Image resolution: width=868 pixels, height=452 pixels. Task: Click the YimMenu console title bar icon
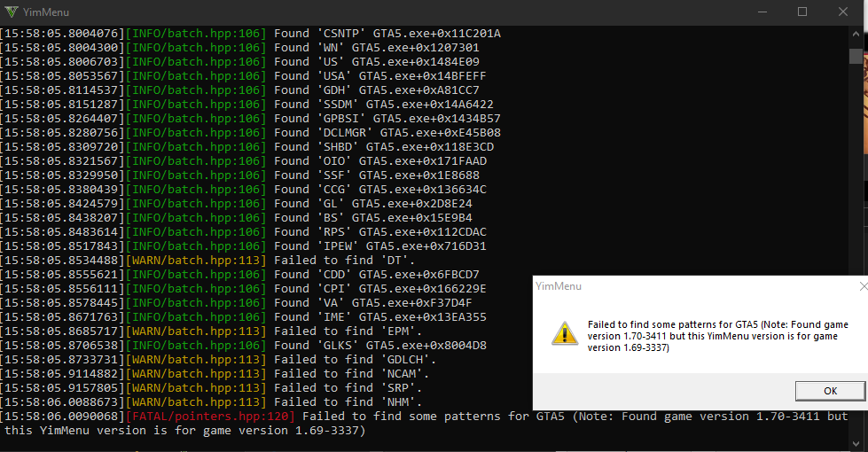pyautogui.click(x=11, y=12)
